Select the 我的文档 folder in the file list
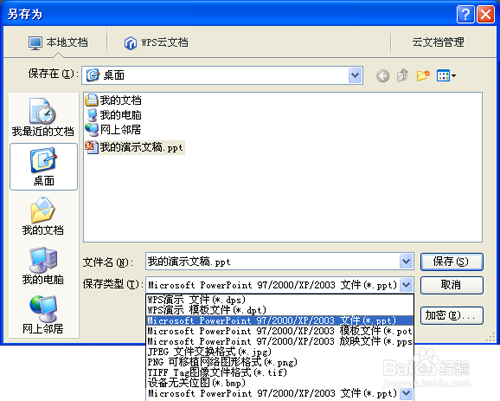Viewport: 500px width, 401px height. pos(113,100)
